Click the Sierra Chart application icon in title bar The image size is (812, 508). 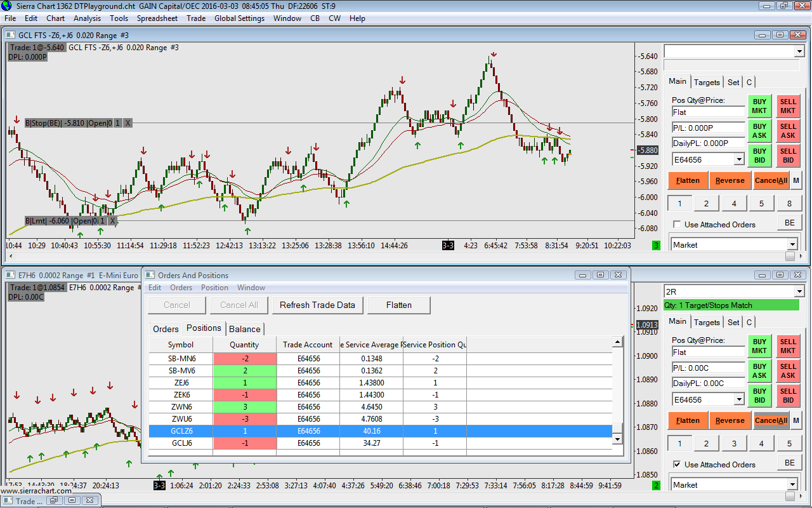[6, 6]
